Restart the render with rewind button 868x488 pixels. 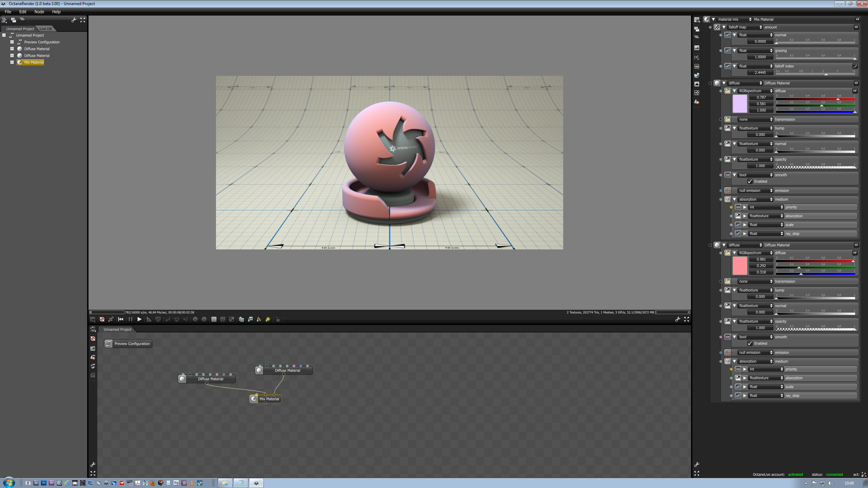pyautogui.click(x=121, y=319)
